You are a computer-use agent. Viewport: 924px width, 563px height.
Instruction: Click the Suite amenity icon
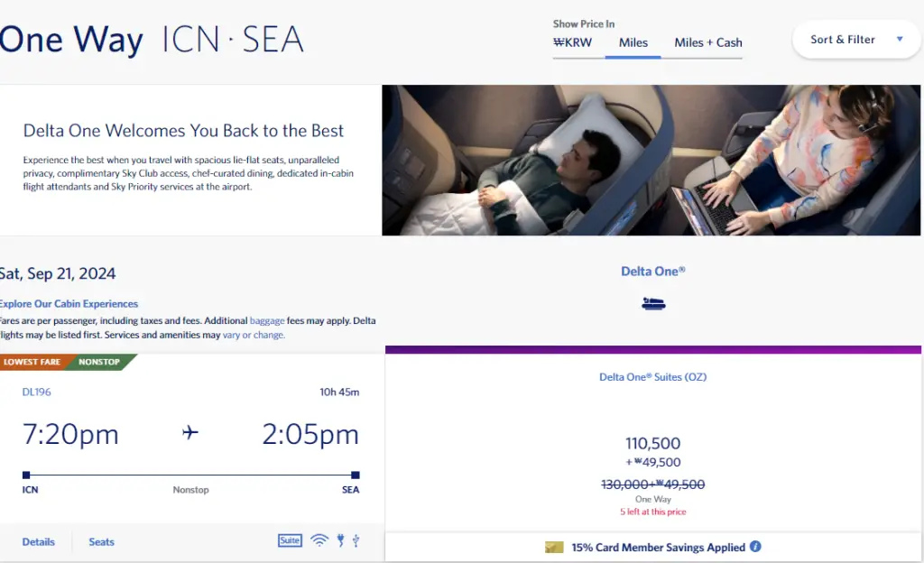click(x=289, y=540)
